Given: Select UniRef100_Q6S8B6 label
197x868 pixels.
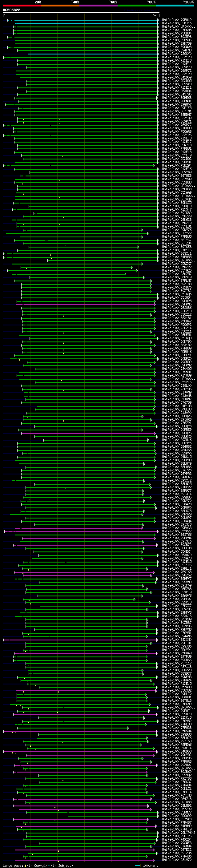Looking at the screenshot, I should coord(177,308).
